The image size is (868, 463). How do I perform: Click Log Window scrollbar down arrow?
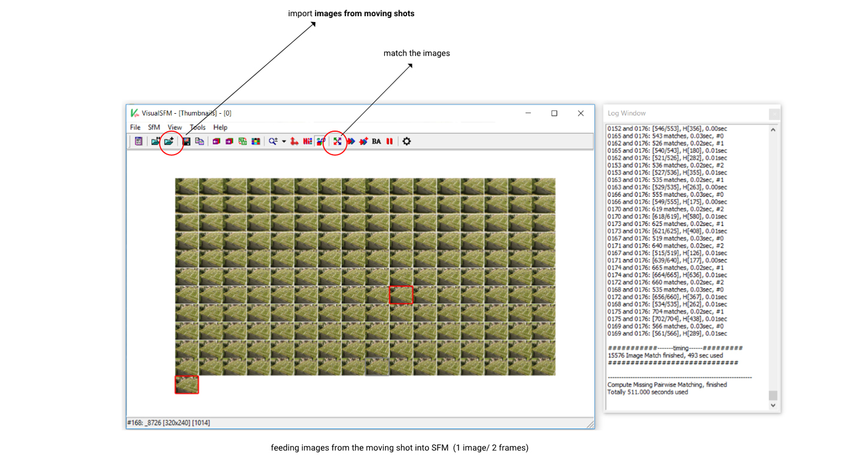point(772,405)
